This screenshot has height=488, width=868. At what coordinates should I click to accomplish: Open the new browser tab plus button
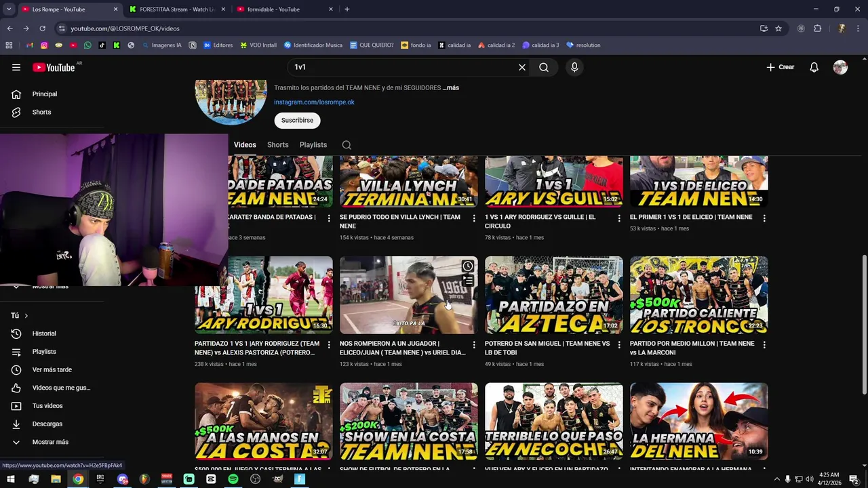(347, 9)
